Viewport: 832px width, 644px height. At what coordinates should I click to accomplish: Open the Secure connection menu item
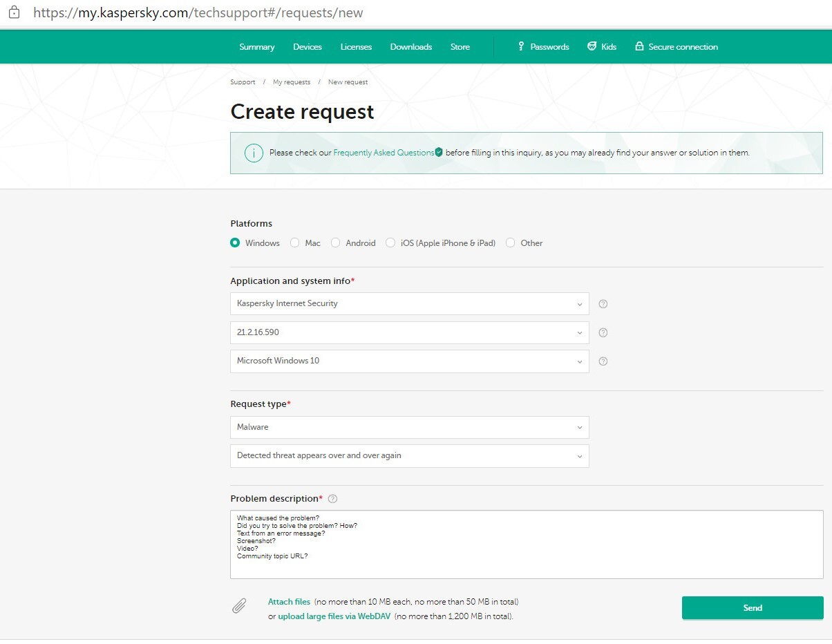[x=677, y=47]
